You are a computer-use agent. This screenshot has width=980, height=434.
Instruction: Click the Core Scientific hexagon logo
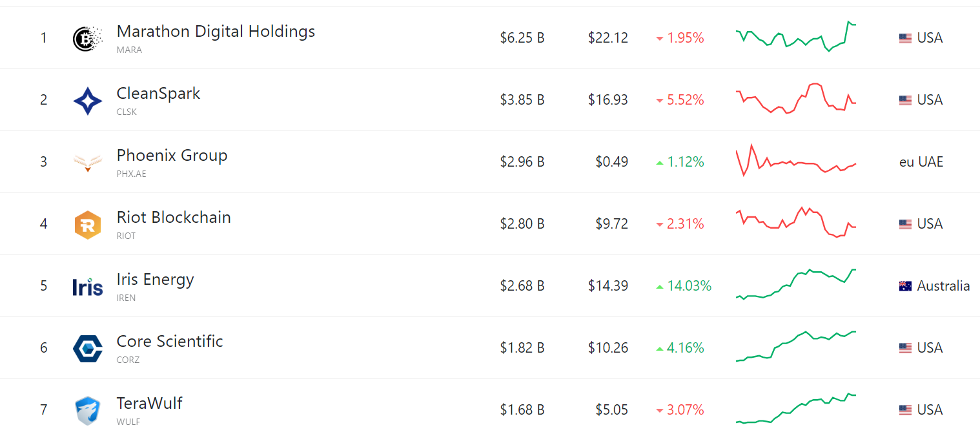pos(88,348)
